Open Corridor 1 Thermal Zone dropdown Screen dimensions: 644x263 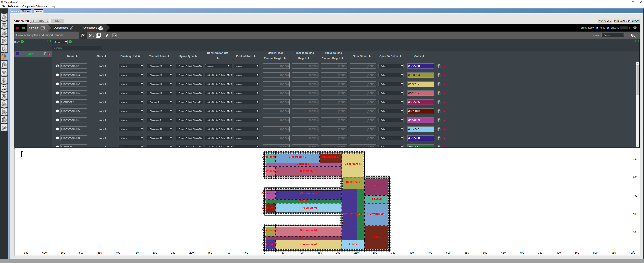[x=160, y=102]
